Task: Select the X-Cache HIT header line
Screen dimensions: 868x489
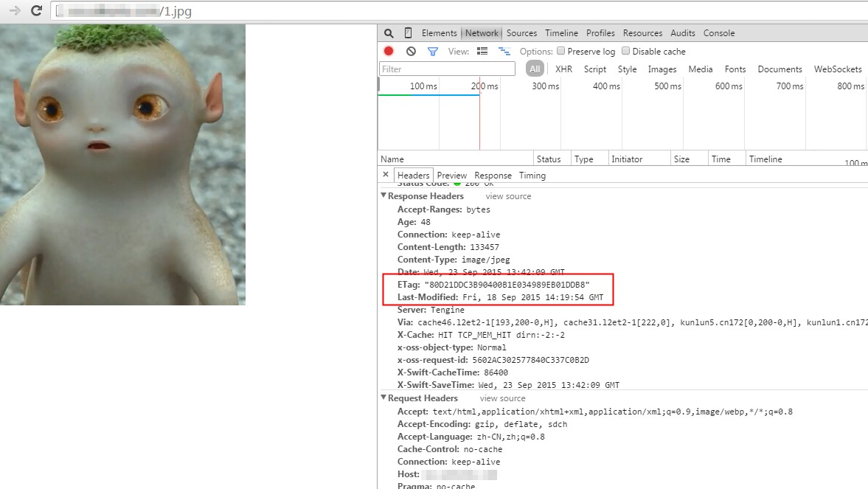Action: coord(481,335)
